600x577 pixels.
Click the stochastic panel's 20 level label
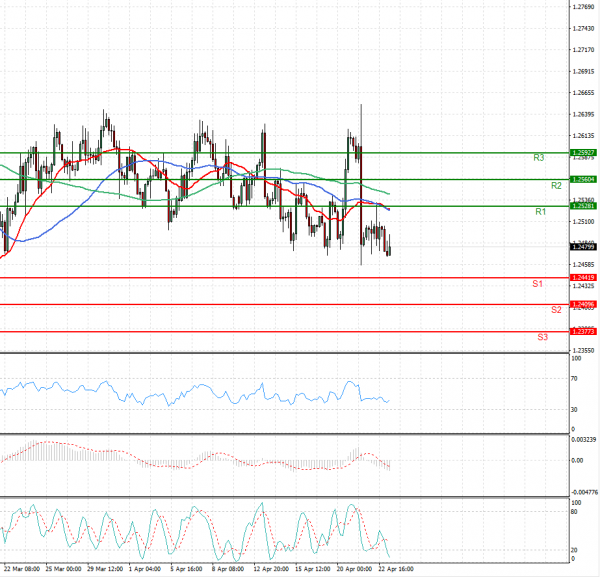[574, 550]
